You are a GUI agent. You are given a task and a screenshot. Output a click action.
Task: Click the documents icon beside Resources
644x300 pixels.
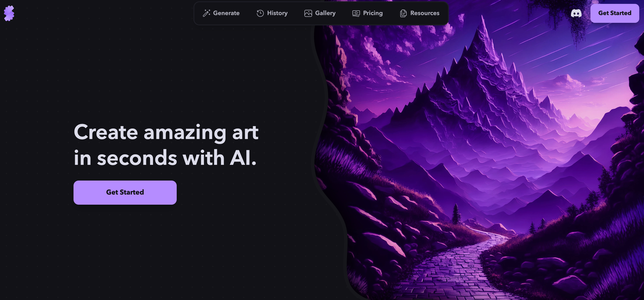point(403,13)
